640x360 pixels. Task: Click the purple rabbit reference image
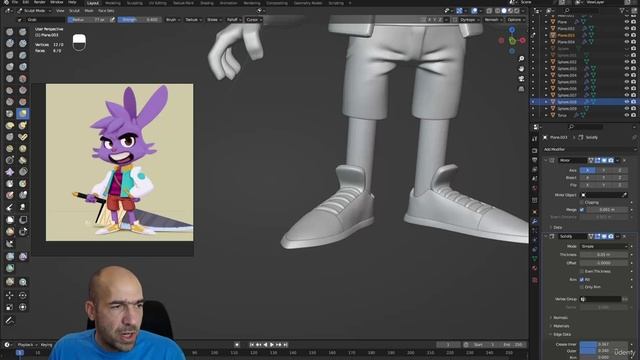click(x=119, y=162)
